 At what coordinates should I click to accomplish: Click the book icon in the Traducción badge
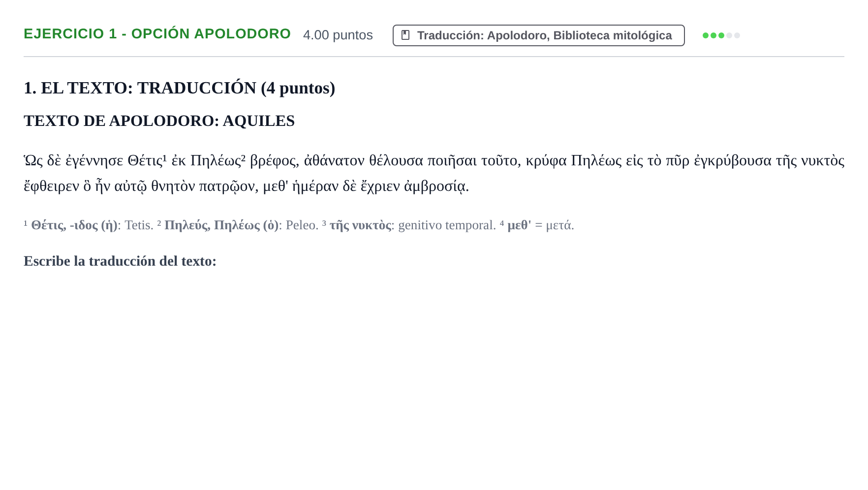(x=405, y=35)
